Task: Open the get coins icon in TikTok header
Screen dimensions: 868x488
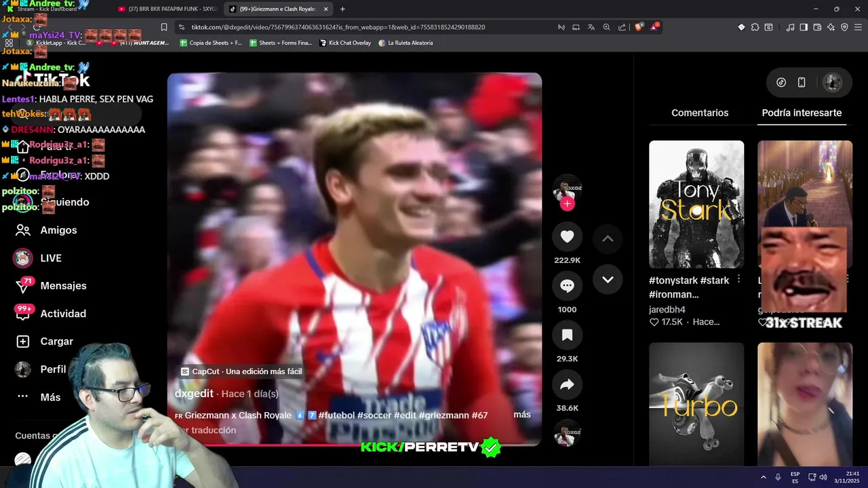Action: pyautogui.click(x=781, y=83)
